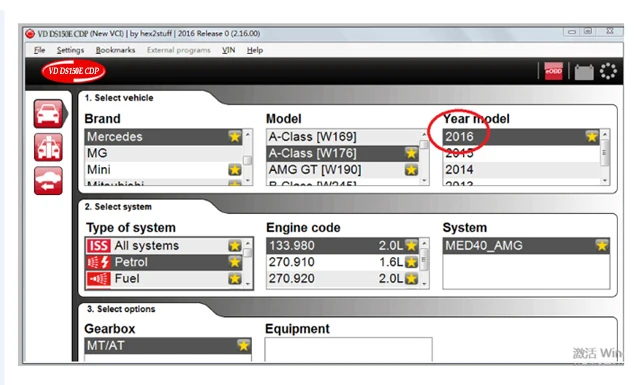Click the Model list scrollbar thumb
This screenshot has height=385, width=640.
pyautogui.click(x=424, y=145)
